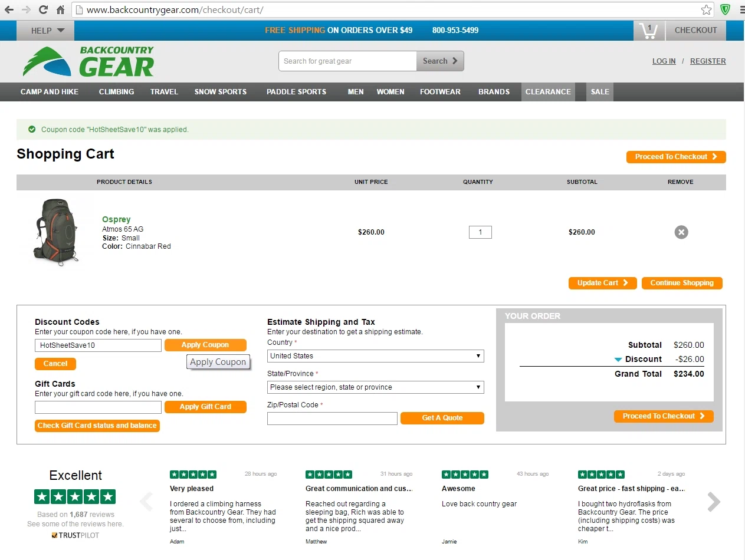This screenshot has height=560, width=745.
Task: Expand the Discount breakdown arrow
Action: click(618, 360)
